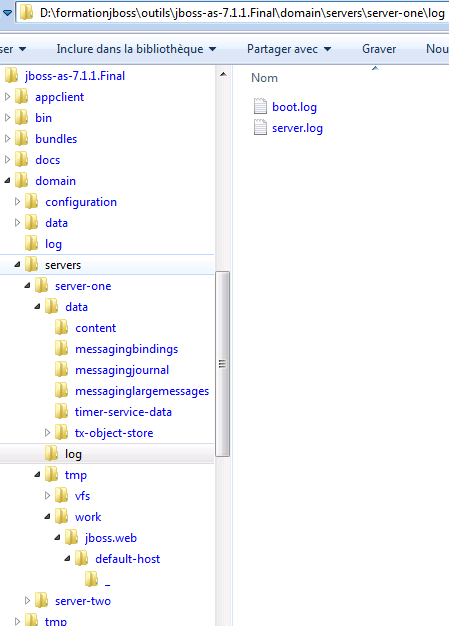Click the underscore folder icon under default-host
This screenshot has height=626, width=449.
coord(91,580)
